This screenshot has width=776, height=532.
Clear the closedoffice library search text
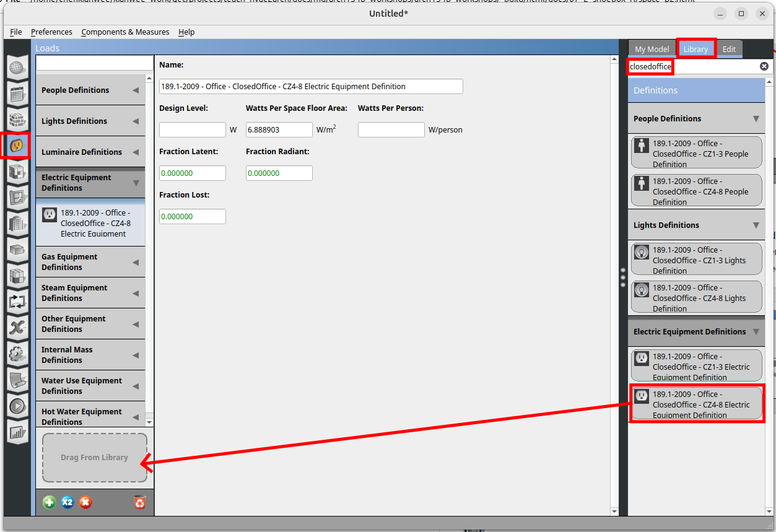764,66
